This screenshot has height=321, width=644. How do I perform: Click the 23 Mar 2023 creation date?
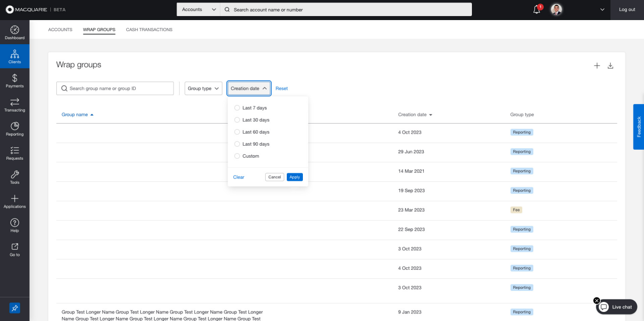tap(412, 210)
